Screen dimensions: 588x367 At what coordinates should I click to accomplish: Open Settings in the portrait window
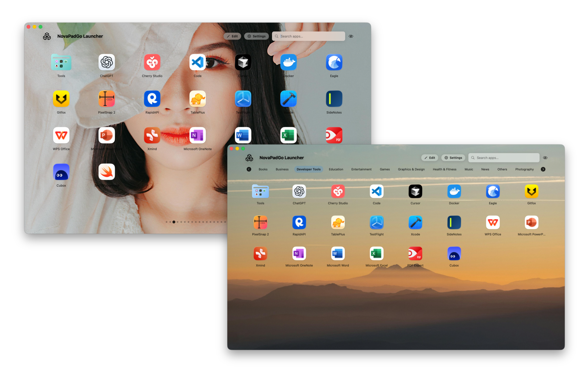pos(256,36)
